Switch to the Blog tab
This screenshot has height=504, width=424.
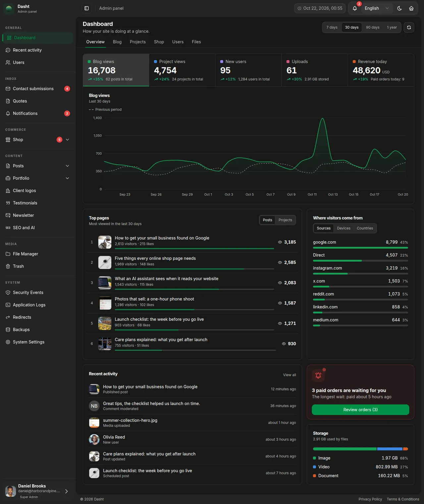117,42
